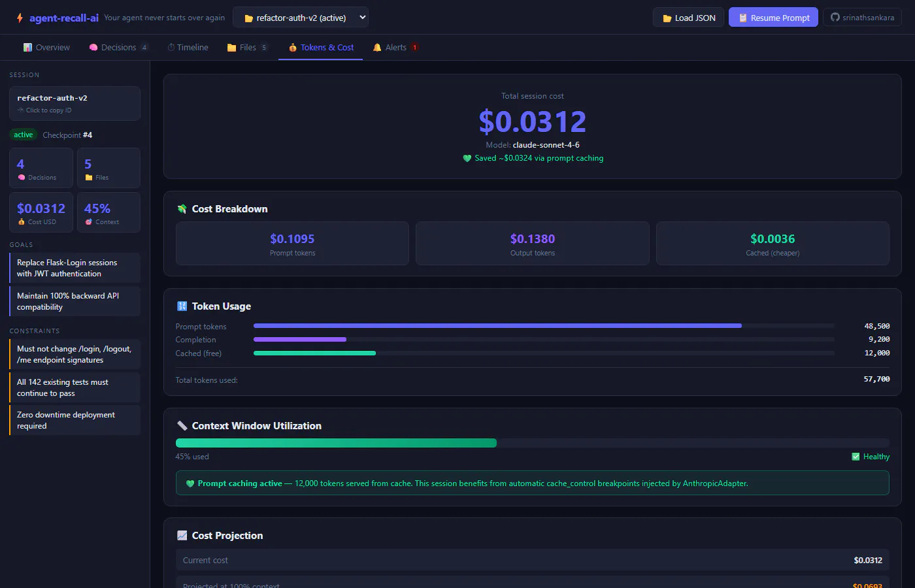Click the money bag icon on Tokens & Cost tab
Screen dimensions: 915x588
point(293,48)
